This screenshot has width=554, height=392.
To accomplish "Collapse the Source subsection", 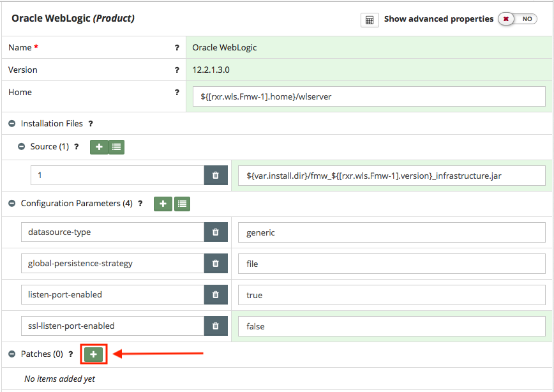I will pyautogui.click(x=22, y=147).
